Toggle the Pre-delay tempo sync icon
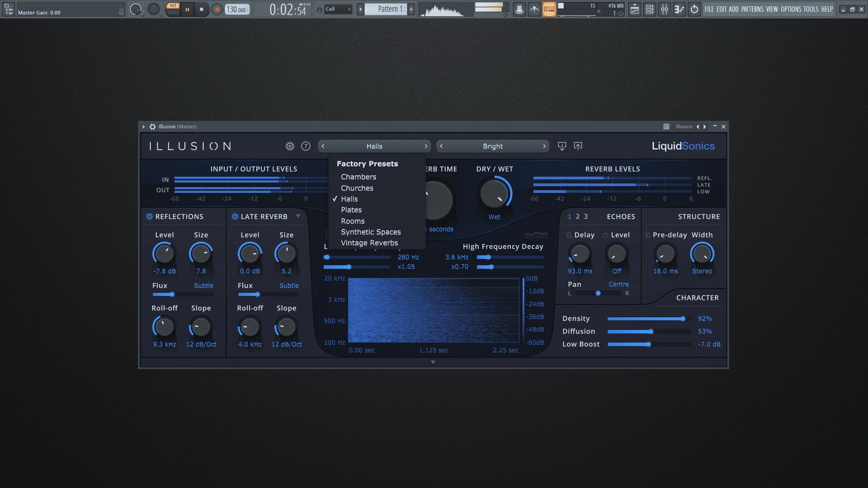The width and height of the screenshot is (868, 488). [x=647, y=235]
